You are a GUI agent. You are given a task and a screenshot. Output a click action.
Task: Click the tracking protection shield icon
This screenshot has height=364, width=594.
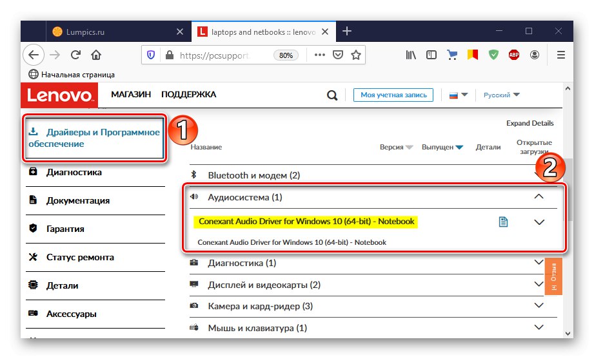[151, 55]
